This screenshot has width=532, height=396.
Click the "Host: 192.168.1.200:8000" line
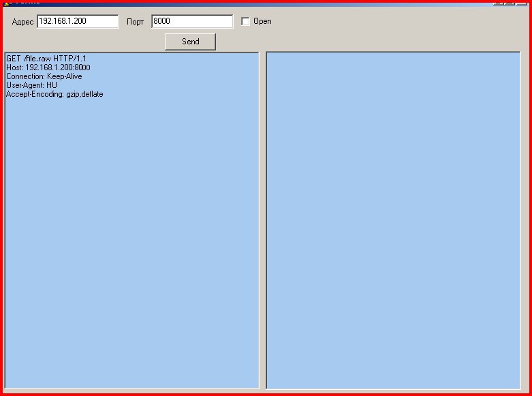coord(48,67)
